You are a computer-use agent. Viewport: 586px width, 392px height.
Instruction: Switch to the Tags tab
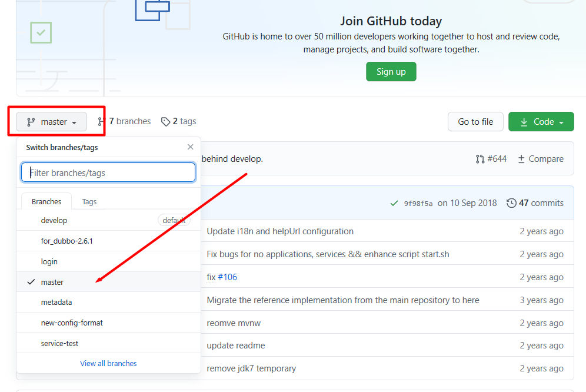pos(89,202)
